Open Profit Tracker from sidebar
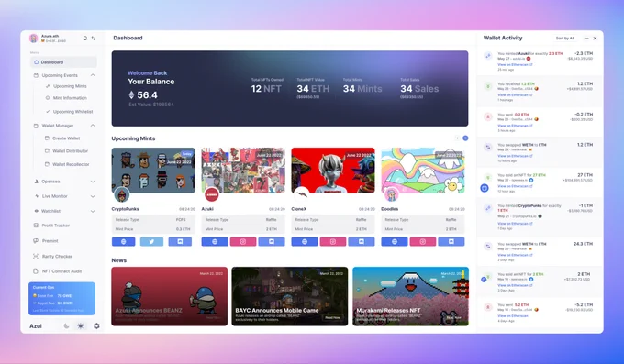The height and width of the screenshot is (364, 624). [56, 226]
